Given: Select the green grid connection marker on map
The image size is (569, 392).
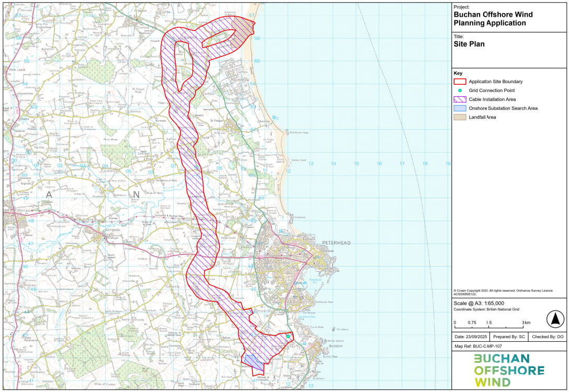Looking at the screenshot, I should coord(288,336).
